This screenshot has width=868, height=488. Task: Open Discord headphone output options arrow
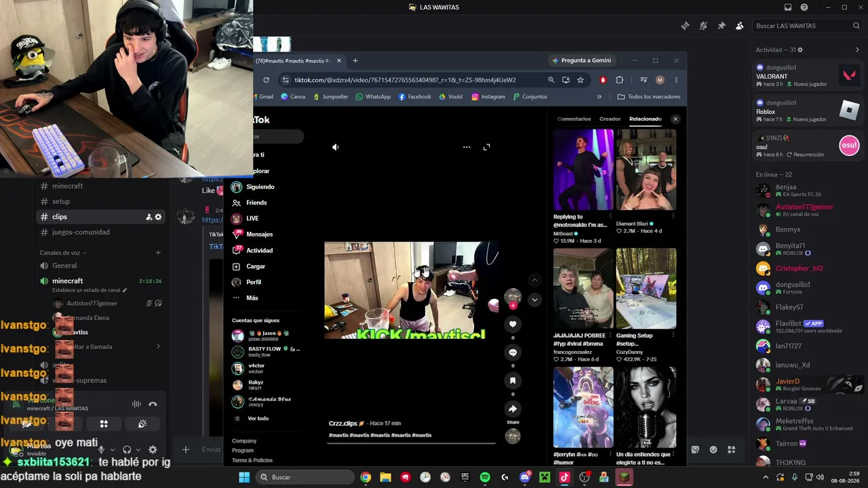point(138,449)
